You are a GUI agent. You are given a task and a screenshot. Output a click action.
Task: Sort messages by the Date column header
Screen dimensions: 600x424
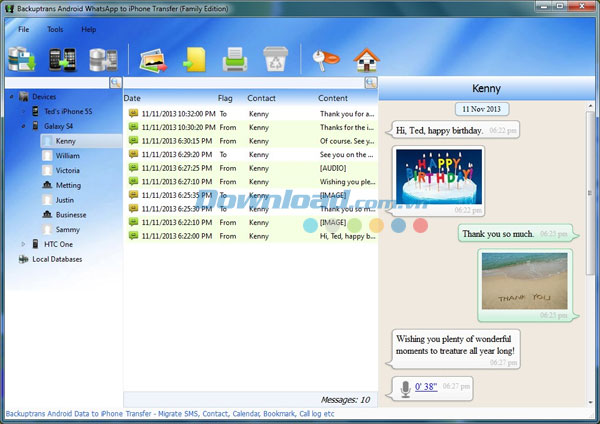pyautogui.click(x=132, y=98)
